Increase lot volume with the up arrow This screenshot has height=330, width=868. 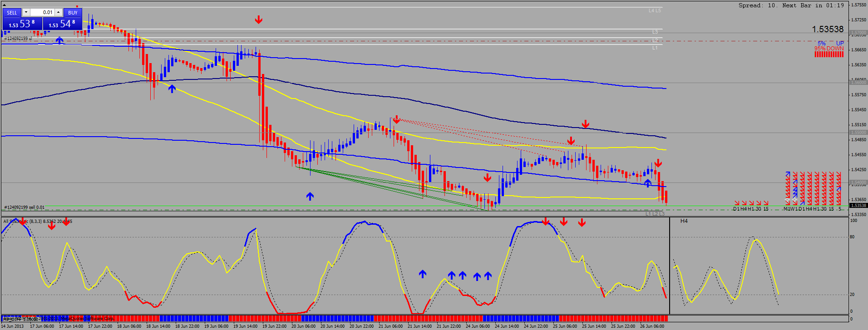(x=59, y=12)
